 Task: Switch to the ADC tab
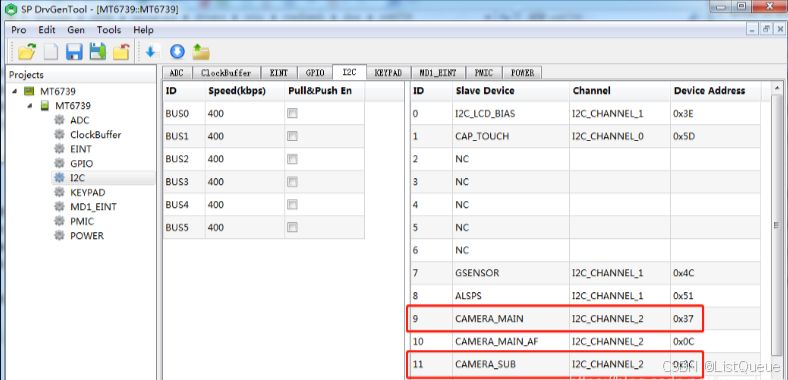pos(176,73)
